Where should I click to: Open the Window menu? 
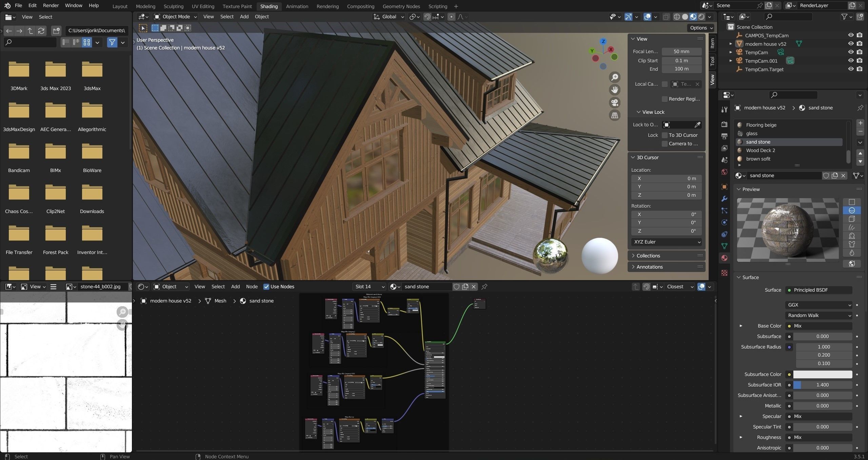(x=74, y=5)
